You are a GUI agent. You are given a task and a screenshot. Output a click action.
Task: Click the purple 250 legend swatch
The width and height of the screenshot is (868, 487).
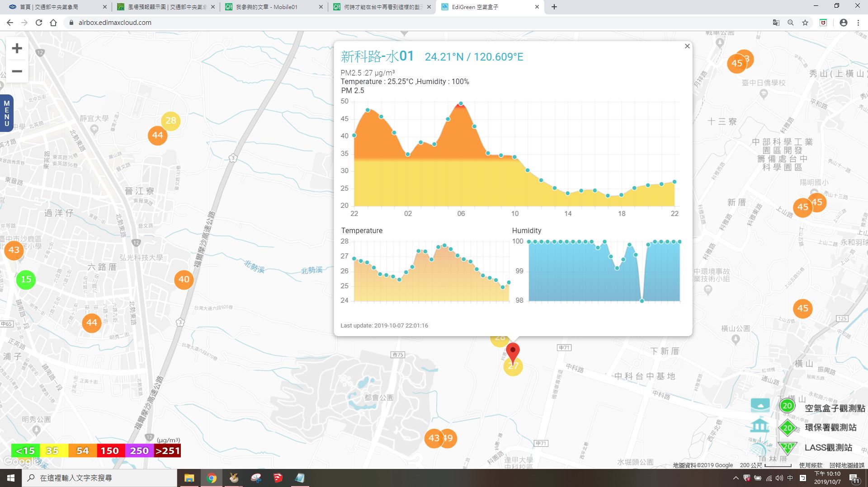click(139, 451)
